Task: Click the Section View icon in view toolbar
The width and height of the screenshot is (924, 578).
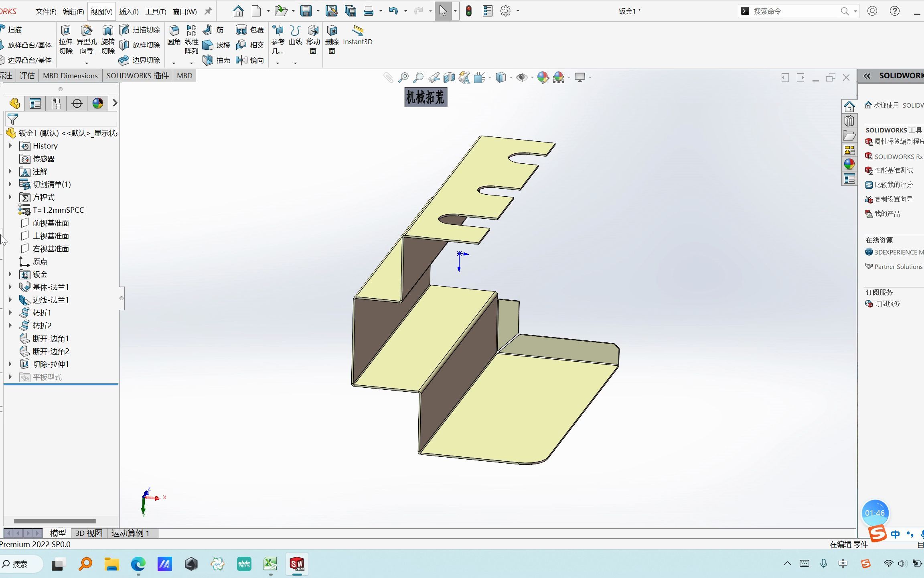Action: (x=449, y=77)
